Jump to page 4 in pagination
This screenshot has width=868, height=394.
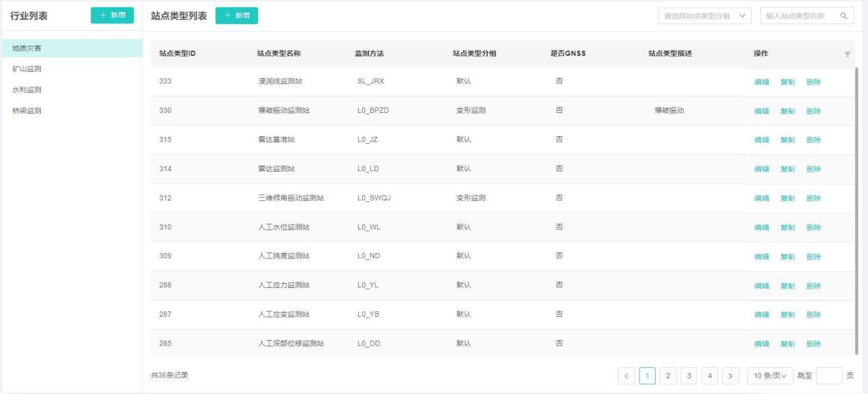[711, 376]
